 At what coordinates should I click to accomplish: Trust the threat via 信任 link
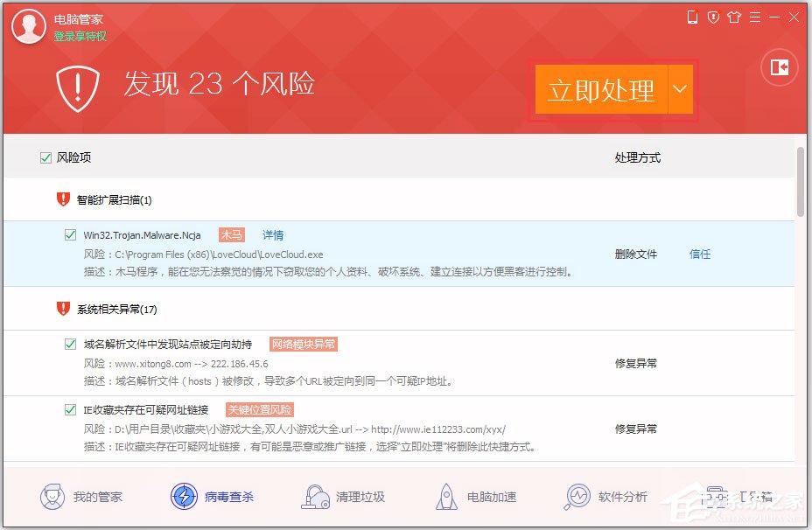699,254
